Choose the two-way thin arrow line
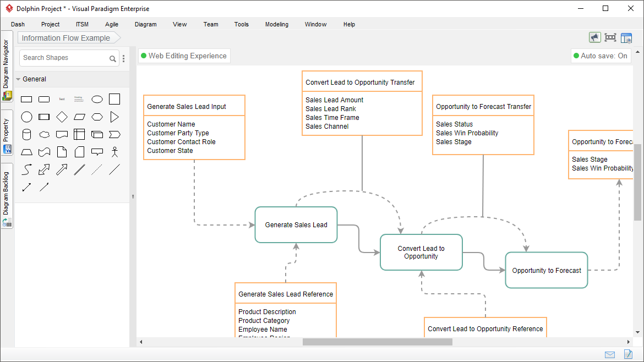 (x=27, y=187)
